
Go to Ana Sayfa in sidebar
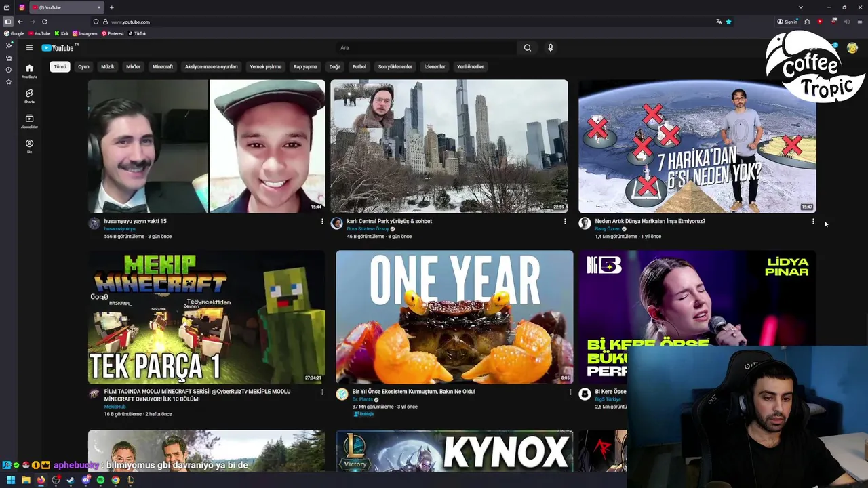(x=29, y=70)
